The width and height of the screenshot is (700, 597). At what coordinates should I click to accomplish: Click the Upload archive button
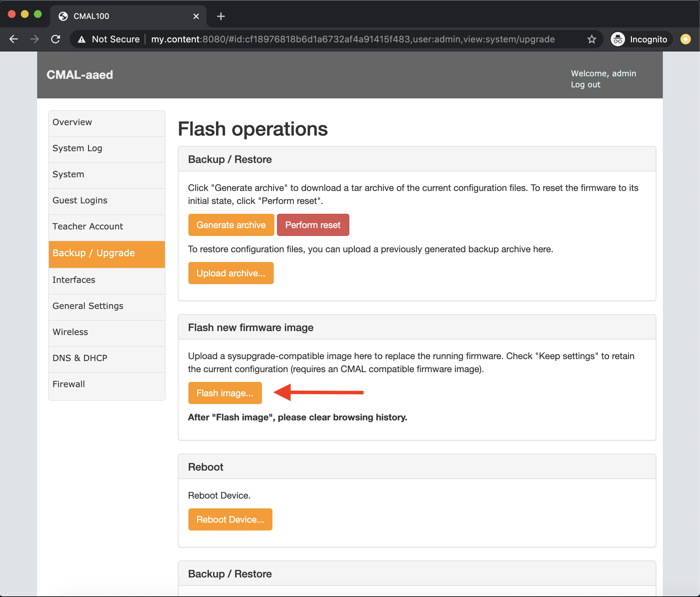coord(231,273)
